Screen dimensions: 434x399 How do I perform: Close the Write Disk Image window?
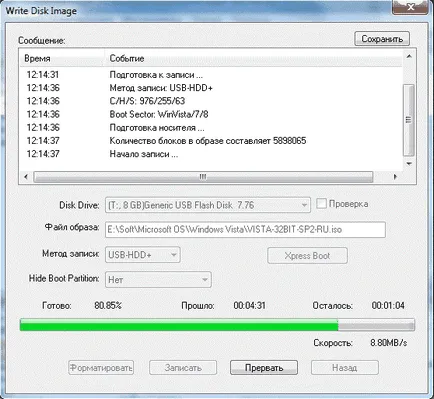410,7
